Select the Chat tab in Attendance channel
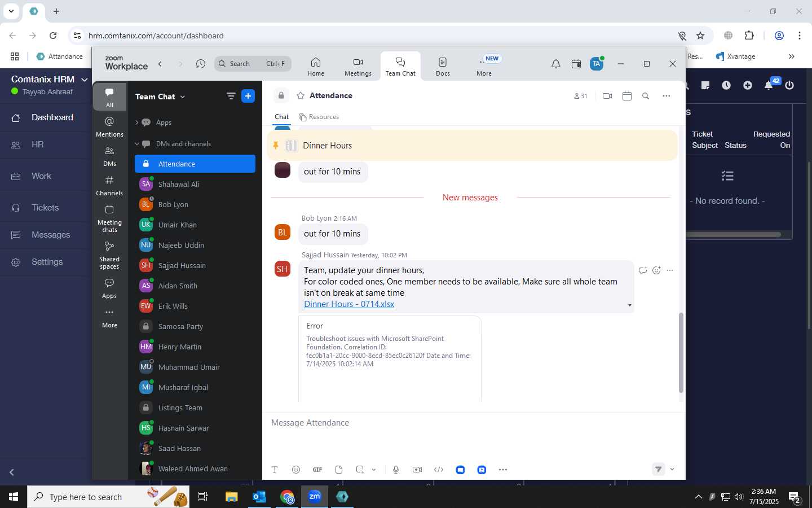The height and width of the screenshot is (508, 812). (281, 117)
